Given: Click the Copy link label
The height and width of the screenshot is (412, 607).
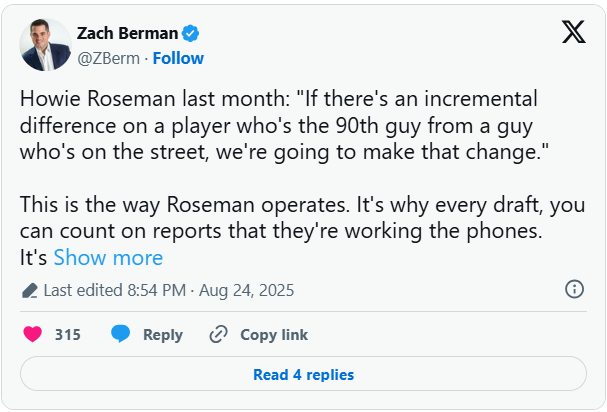Looking at the screenshot, I should pos(274,335).
